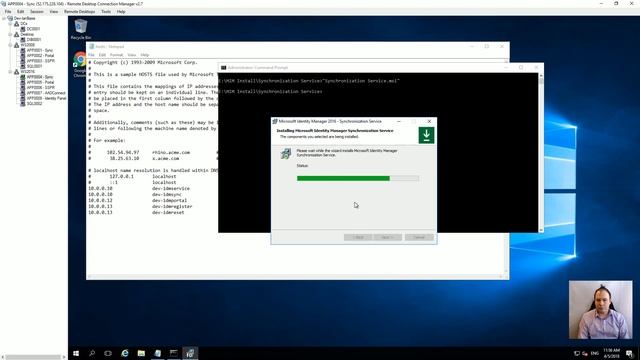Image resolution: width=640 pixels, height=360 pixels.
Task: Open Notepad's Format menu
Action: point(116,55)
